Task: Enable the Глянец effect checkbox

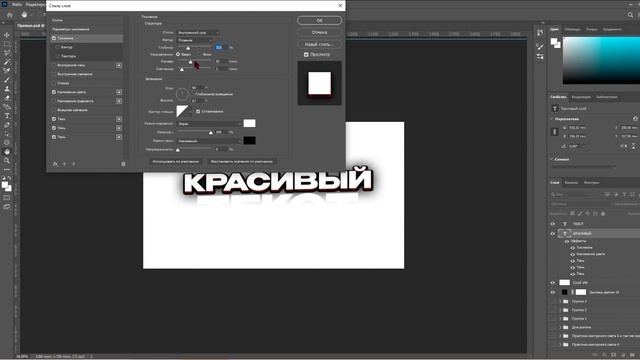Action: pyautogui.click(x=54, y=83)
